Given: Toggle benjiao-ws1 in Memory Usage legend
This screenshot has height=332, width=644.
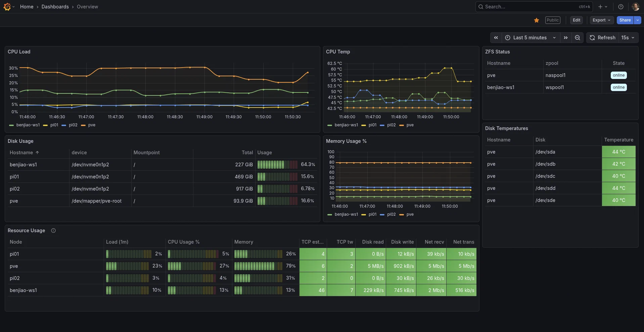Looking at the screenshot, I should pos(346,214).
